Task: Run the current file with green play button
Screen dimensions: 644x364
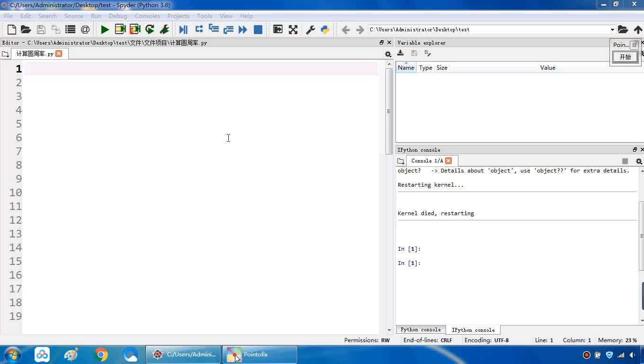Action: pos(105,29)
